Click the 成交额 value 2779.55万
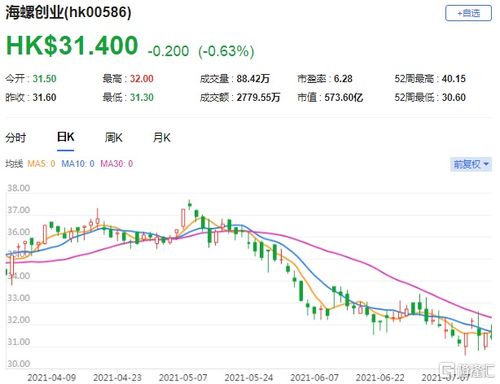This screenshot has width=500, height=384. click(258, 97)
